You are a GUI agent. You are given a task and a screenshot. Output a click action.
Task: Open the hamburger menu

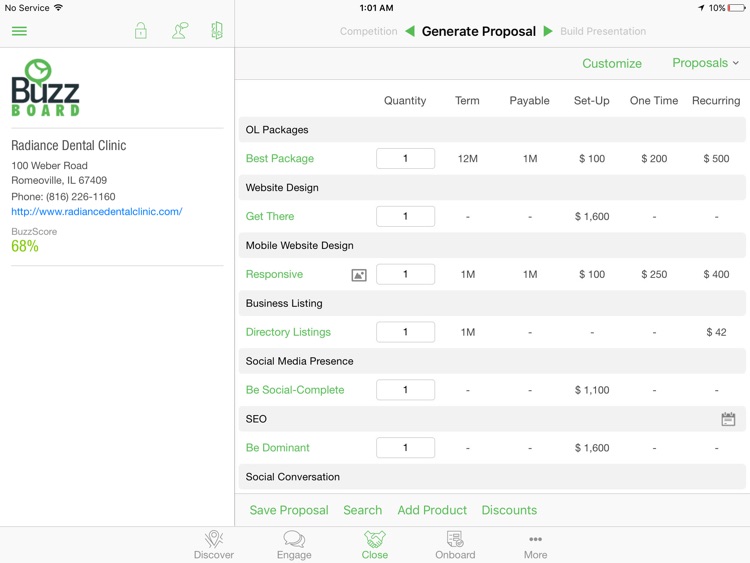[x=19, y=31]
